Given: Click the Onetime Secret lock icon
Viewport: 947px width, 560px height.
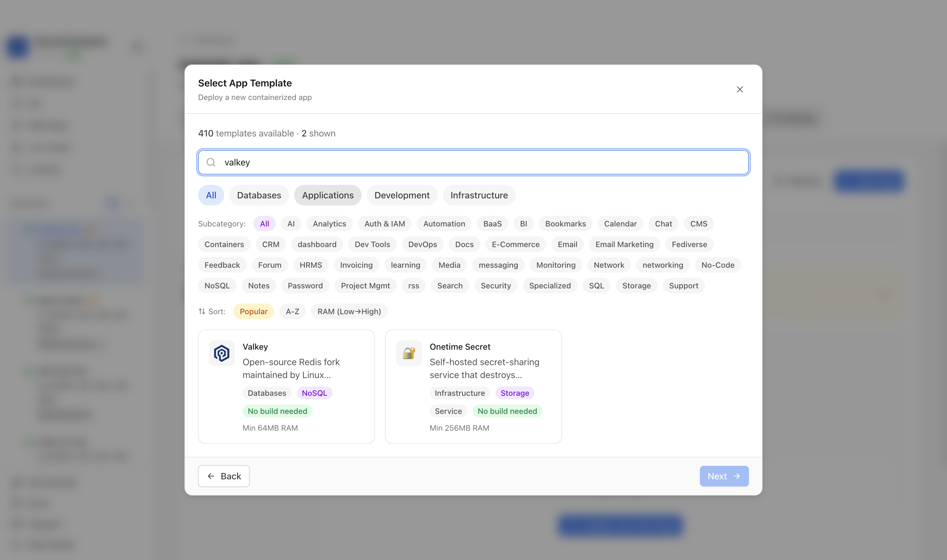Looking at the screenshot, I should (x=409, y=353).
